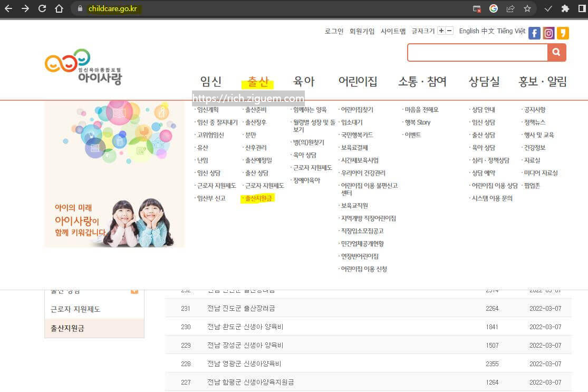Open the Facebook icon

pos(534,33)
